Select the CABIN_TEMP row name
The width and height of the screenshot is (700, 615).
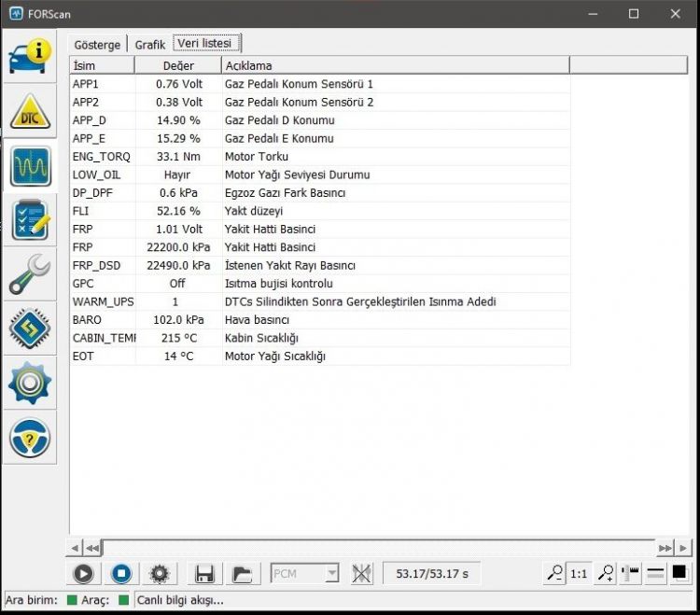(x=104, y=338)
